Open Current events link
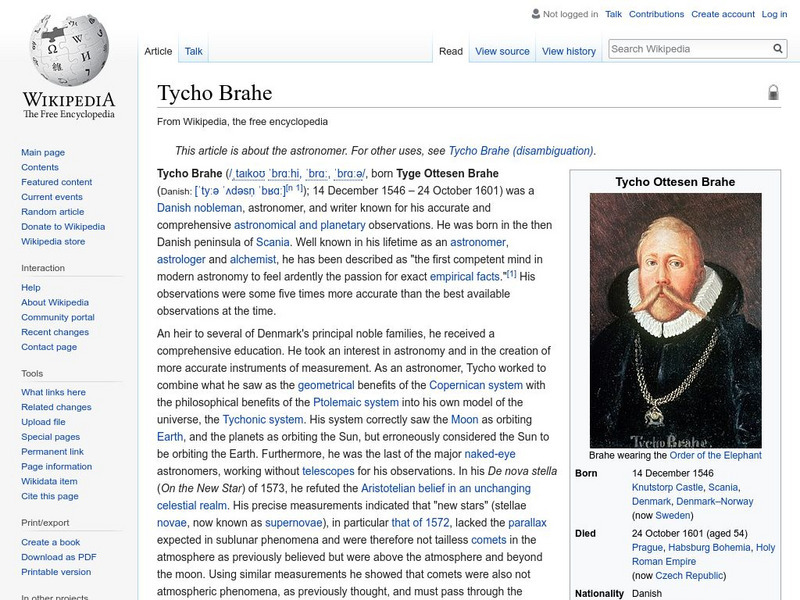 point(52,196)
